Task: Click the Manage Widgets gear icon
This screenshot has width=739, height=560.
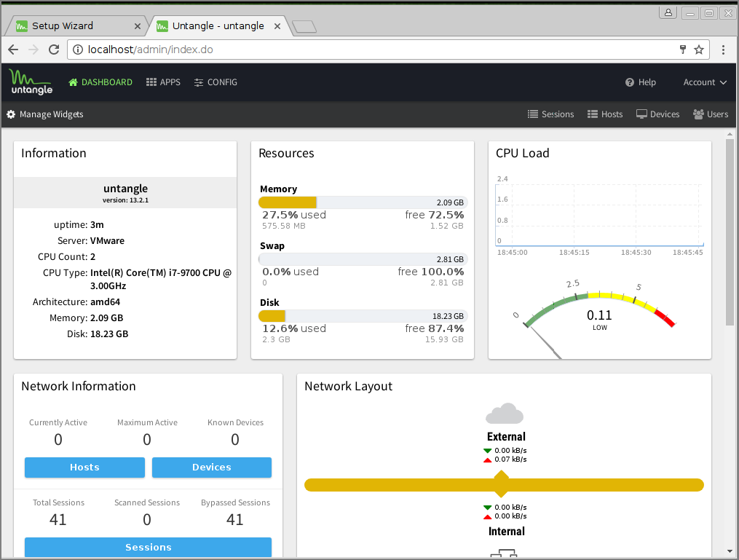Action: pyautogui.click(x=11, y=114)
